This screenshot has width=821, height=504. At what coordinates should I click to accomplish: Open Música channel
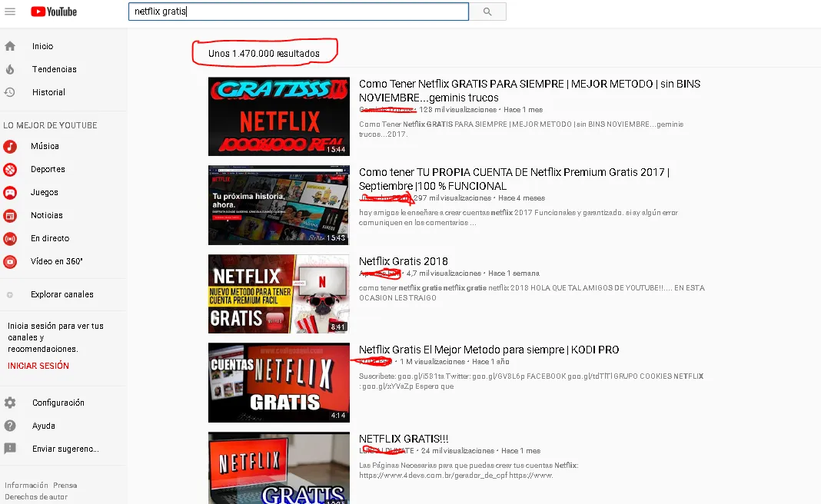[45, 146]
